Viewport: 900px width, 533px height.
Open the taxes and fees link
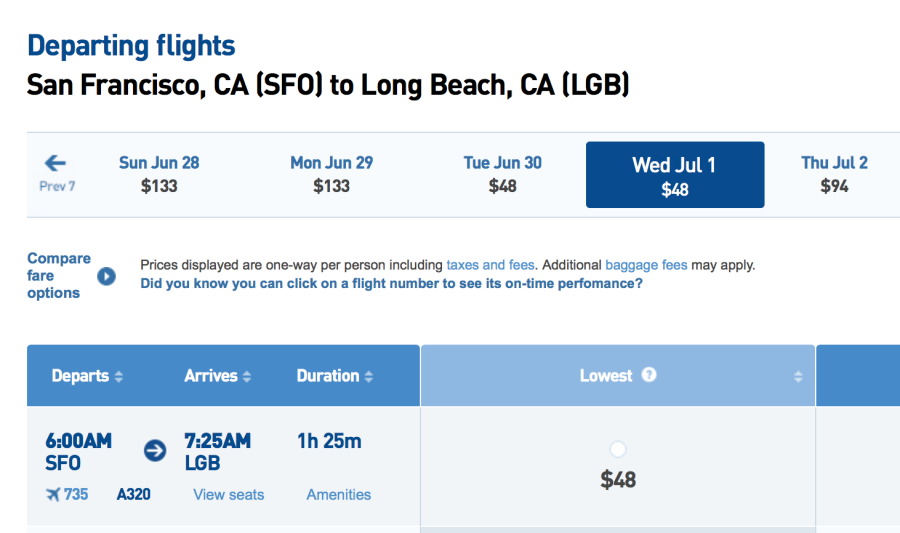[490, 265]
